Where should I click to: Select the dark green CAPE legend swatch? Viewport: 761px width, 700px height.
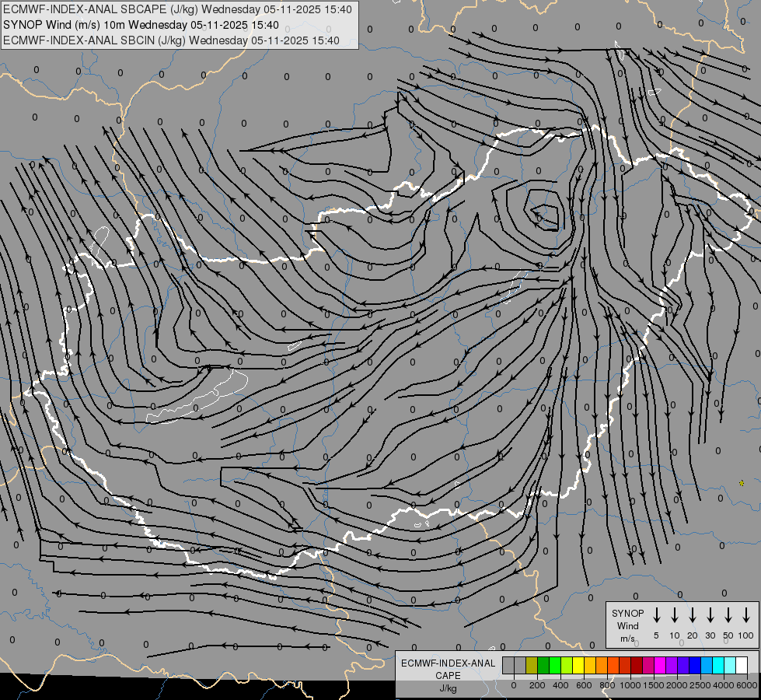pos(543,665)
